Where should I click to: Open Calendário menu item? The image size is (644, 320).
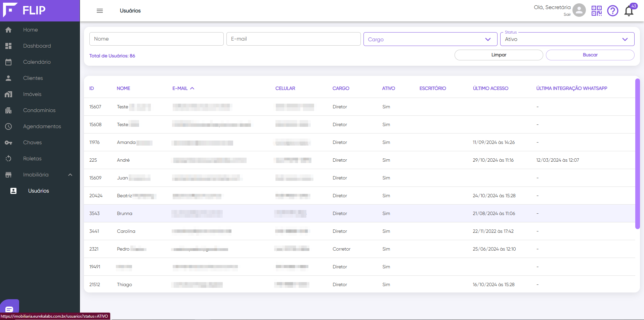pos(37,62)
